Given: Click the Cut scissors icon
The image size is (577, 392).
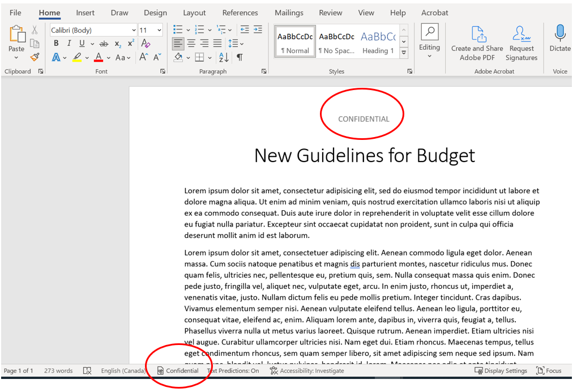Looking at the screenshot, I should 35,30.
